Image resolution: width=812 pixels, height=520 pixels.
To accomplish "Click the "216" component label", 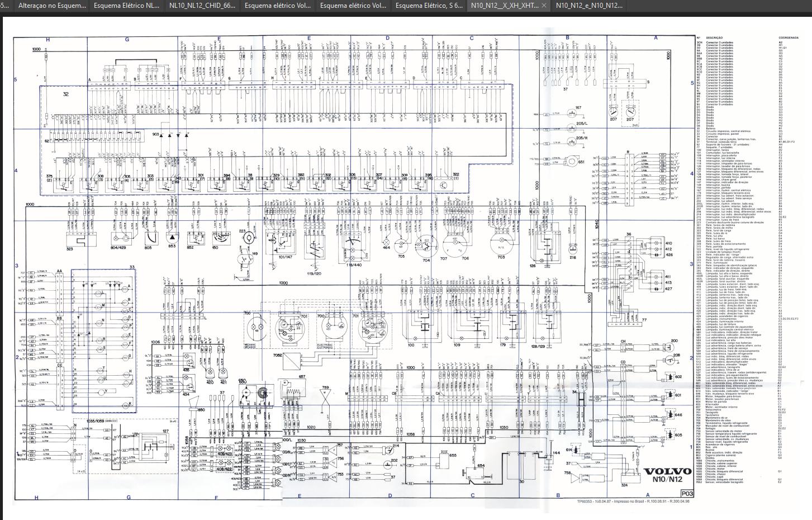I will 573,257.
